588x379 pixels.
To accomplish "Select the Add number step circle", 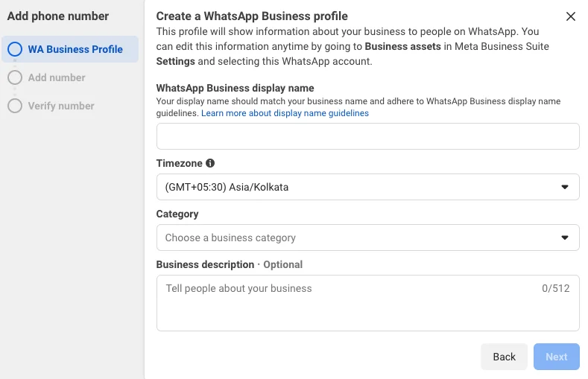I will (x=15, y=77).
